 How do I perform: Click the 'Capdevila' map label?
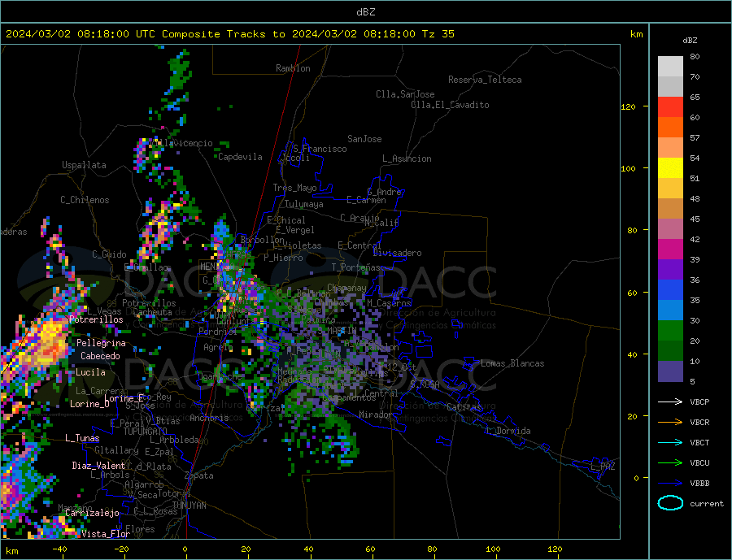click(240, 157)
